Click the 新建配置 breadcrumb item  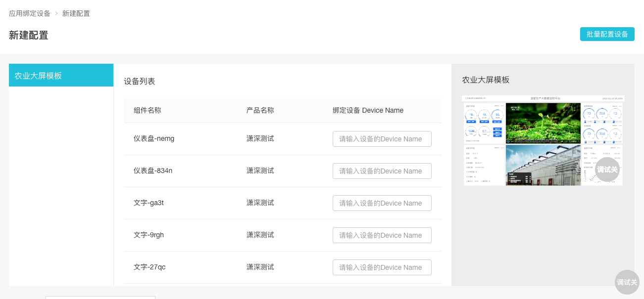[76, 13]
